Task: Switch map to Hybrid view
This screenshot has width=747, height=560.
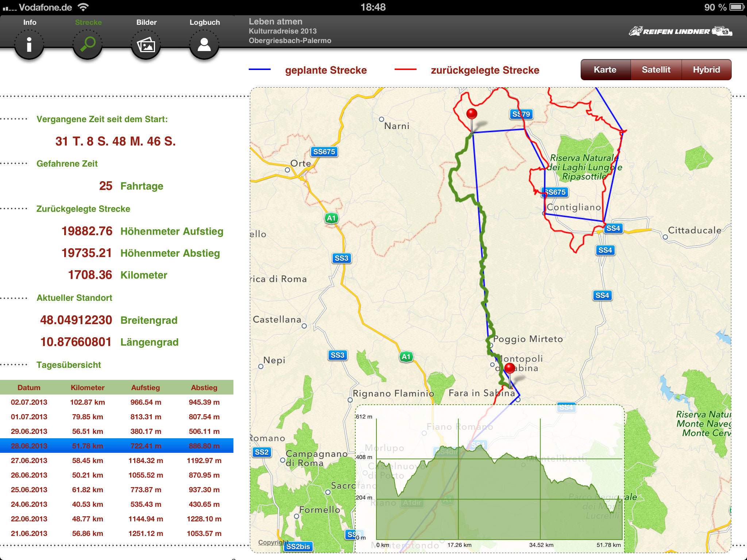Action: (706, 70)
